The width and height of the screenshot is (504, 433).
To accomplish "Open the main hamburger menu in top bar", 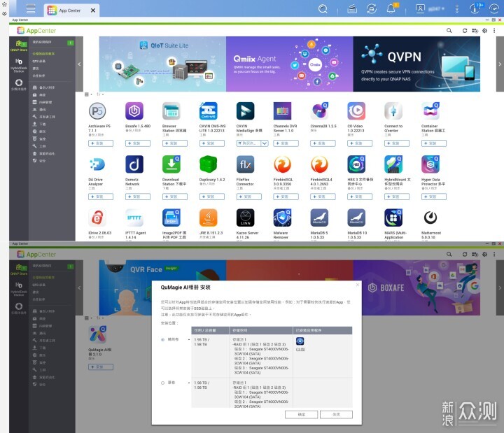I will (31, 8).
